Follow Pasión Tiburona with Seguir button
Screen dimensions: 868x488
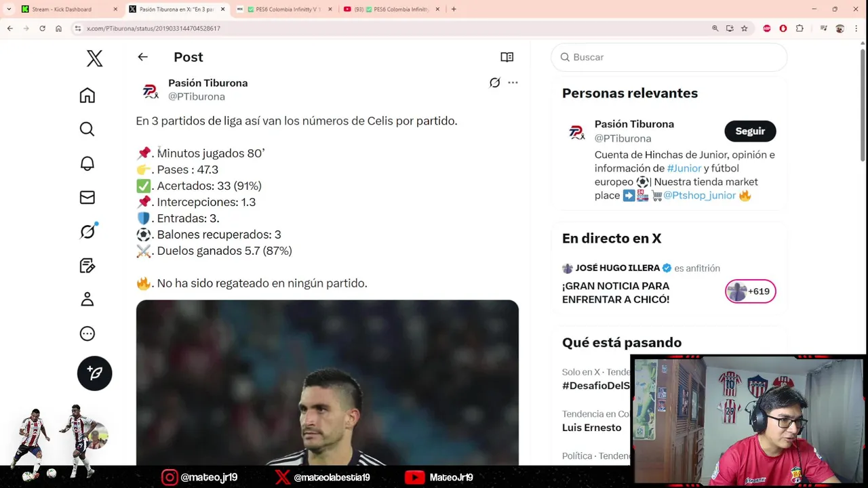tap(750, 131)
